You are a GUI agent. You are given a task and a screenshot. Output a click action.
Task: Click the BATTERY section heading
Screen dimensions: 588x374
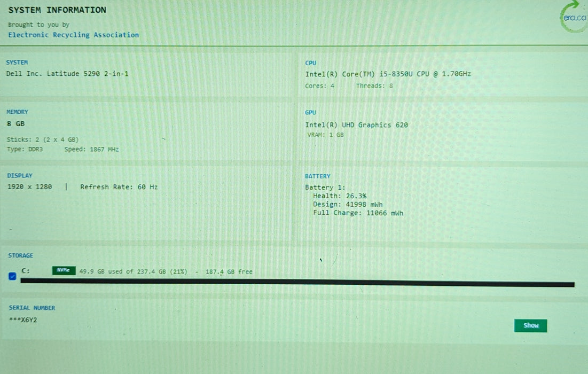coord(318,176)
